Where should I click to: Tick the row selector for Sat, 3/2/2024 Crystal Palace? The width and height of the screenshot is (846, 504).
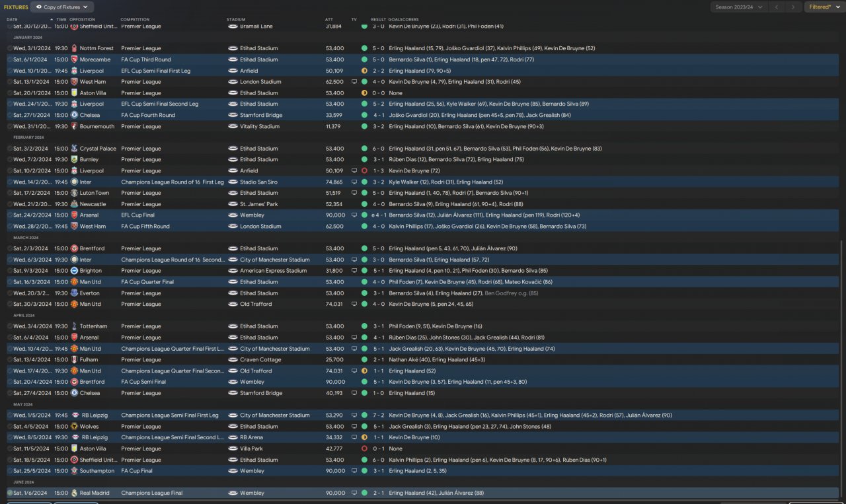click(9, 149)
